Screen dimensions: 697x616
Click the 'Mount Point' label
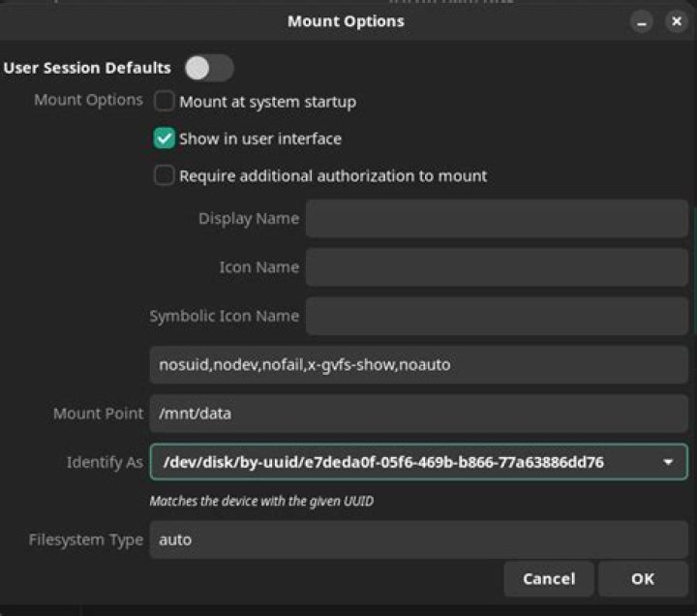[98, 414]
